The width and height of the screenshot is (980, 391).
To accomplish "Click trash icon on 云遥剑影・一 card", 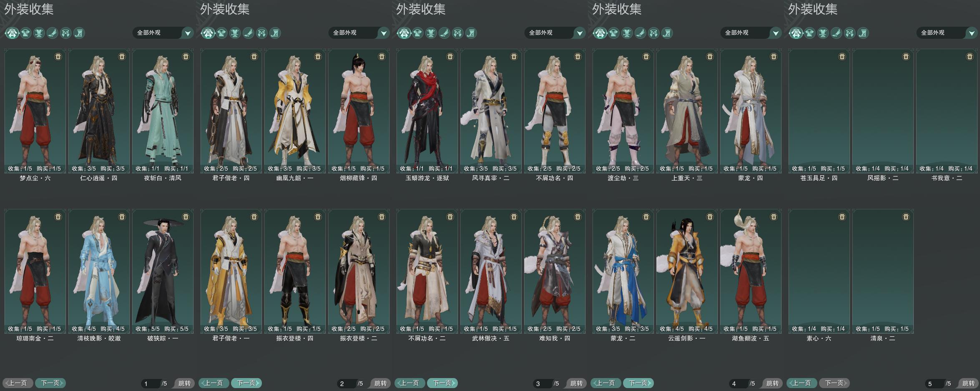I will (710, 217).
